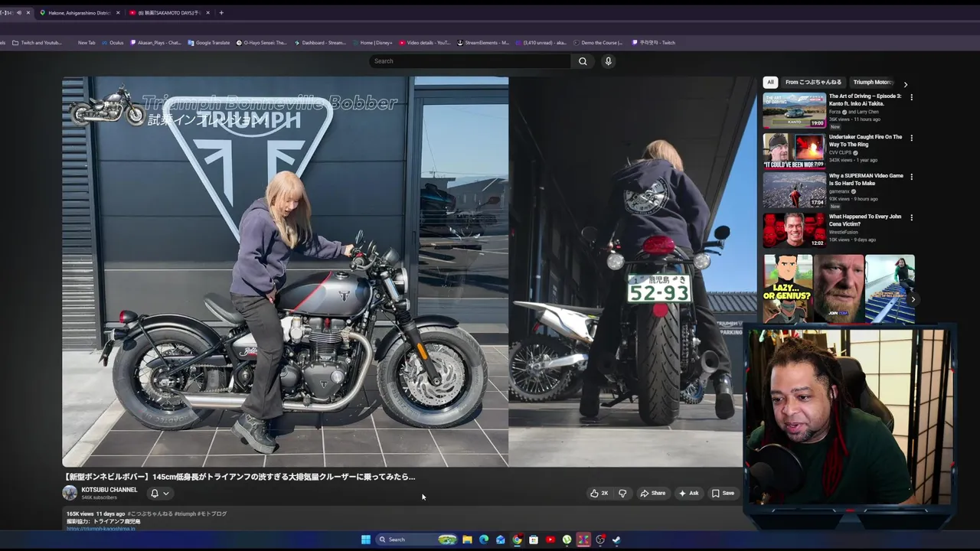980x551 pixels.
Task: Open Home Disney+ bookmark
Action: point(372,43)
